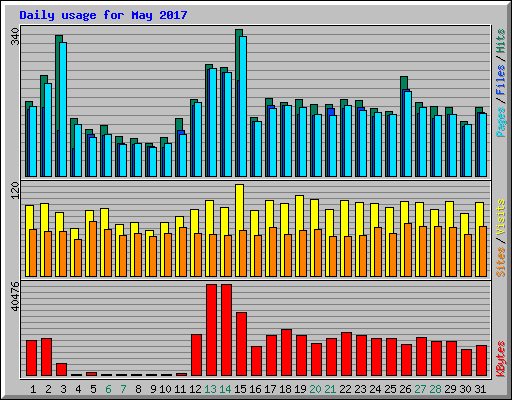512x400 pixels.
Task: Click the 120 axis label
Action: click(15, 191)
